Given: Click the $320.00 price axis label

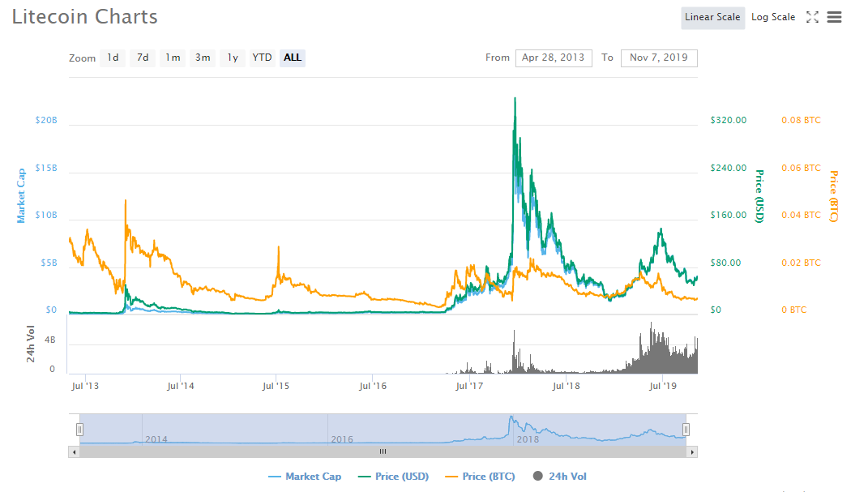Looking at the screenshot, I should (x=729, y=120).
